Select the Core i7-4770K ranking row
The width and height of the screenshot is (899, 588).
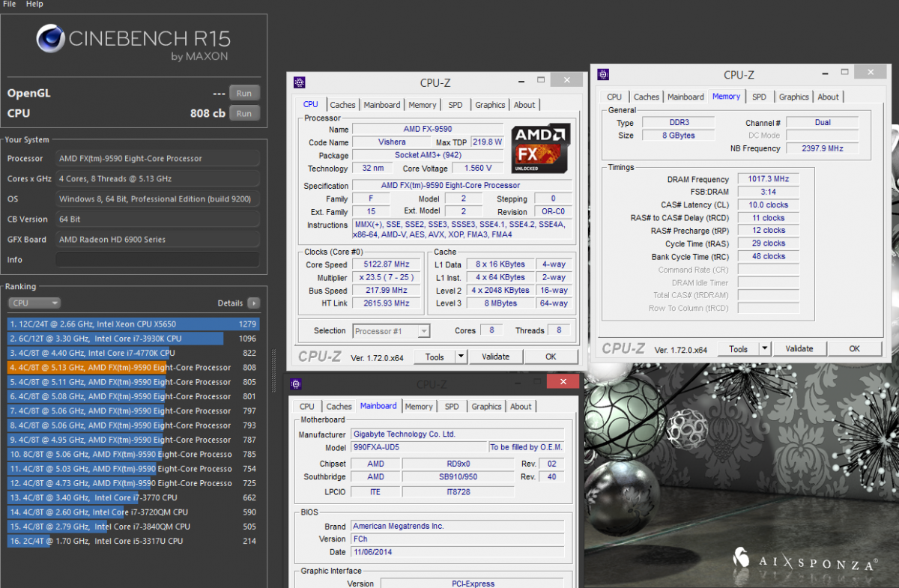click(134, 353)
